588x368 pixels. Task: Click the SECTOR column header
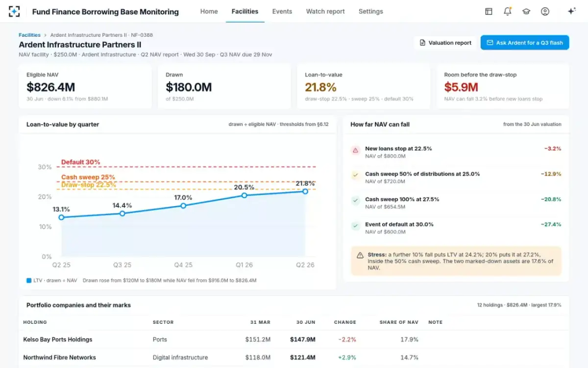(x=163, y=322)
